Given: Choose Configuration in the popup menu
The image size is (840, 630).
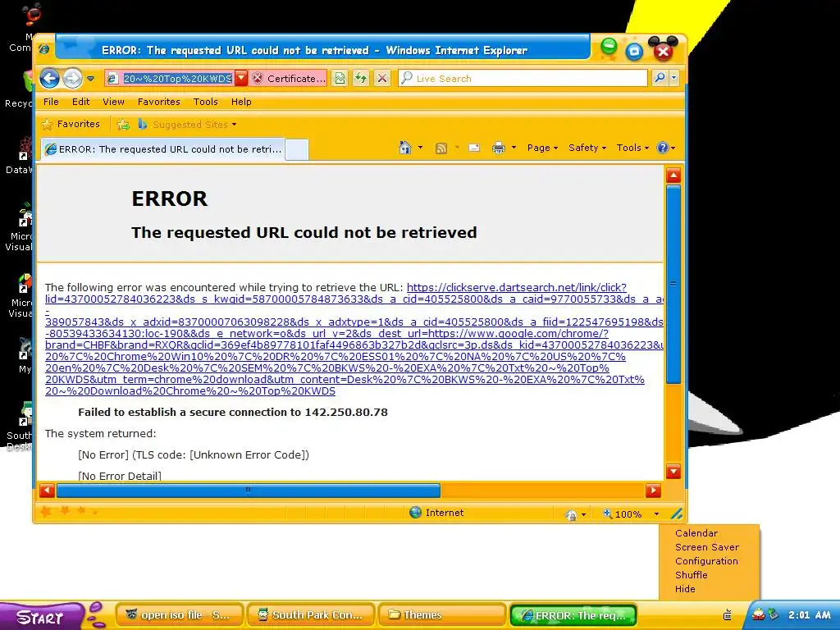Looking at the screenshot, I should [706, 561].
